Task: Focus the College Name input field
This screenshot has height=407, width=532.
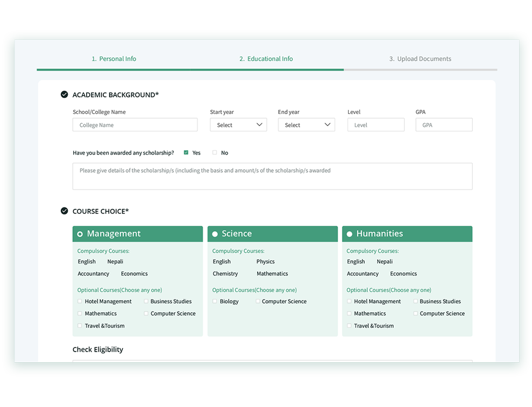Action: [x=135, y=125]
